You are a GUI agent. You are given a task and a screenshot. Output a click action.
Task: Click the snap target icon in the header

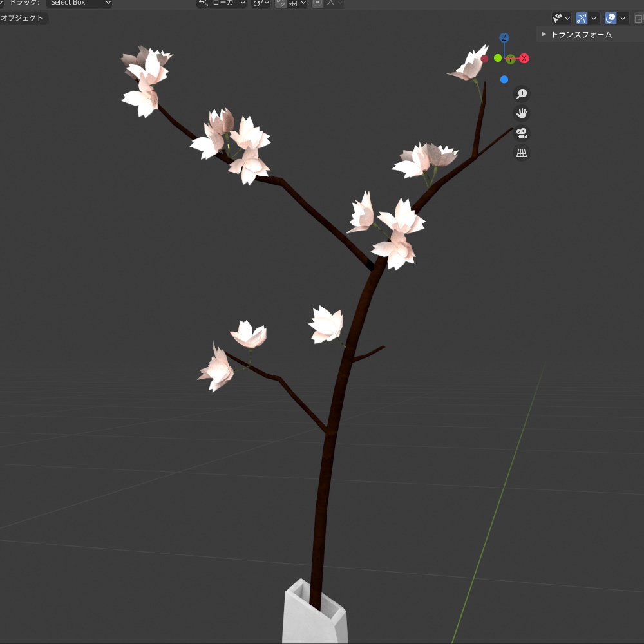click(294, 3)
